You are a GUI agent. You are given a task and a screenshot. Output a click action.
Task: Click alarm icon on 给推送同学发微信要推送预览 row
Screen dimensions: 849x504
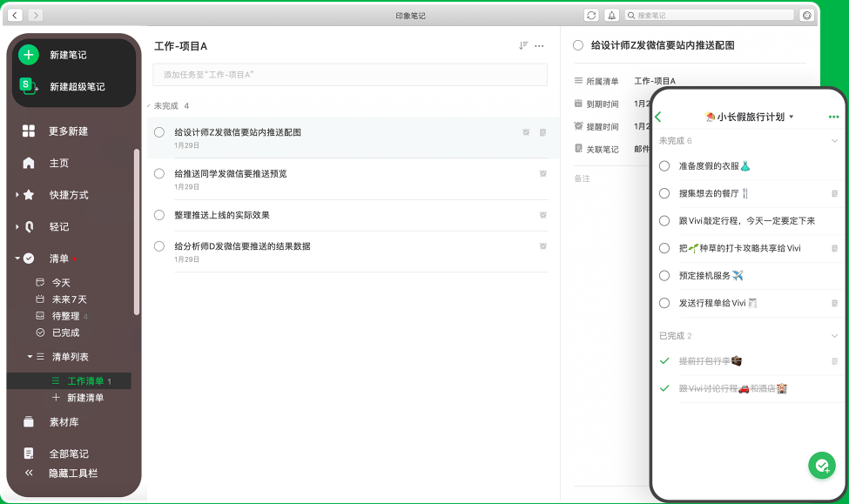click(542, 174)
